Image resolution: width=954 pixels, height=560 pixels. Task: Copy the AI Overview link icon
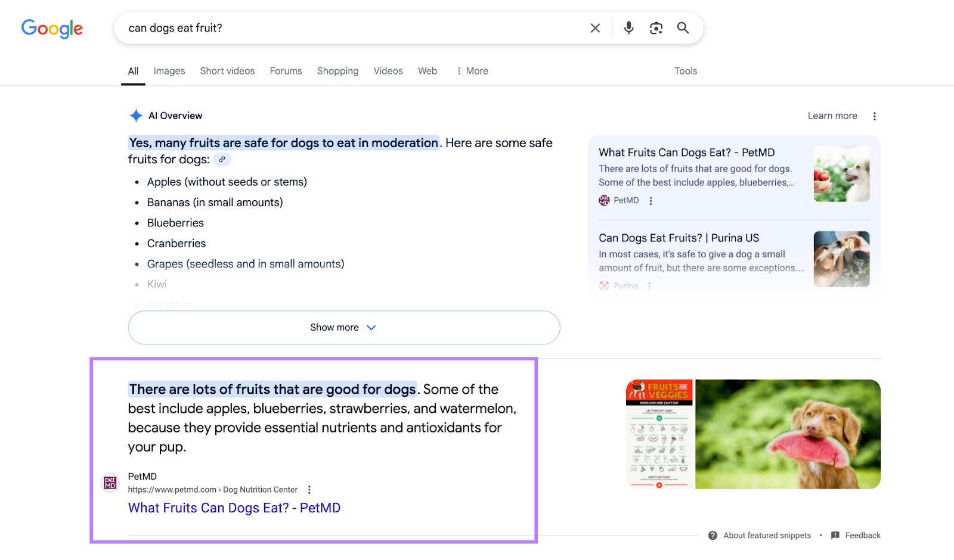tap(221, 159)
